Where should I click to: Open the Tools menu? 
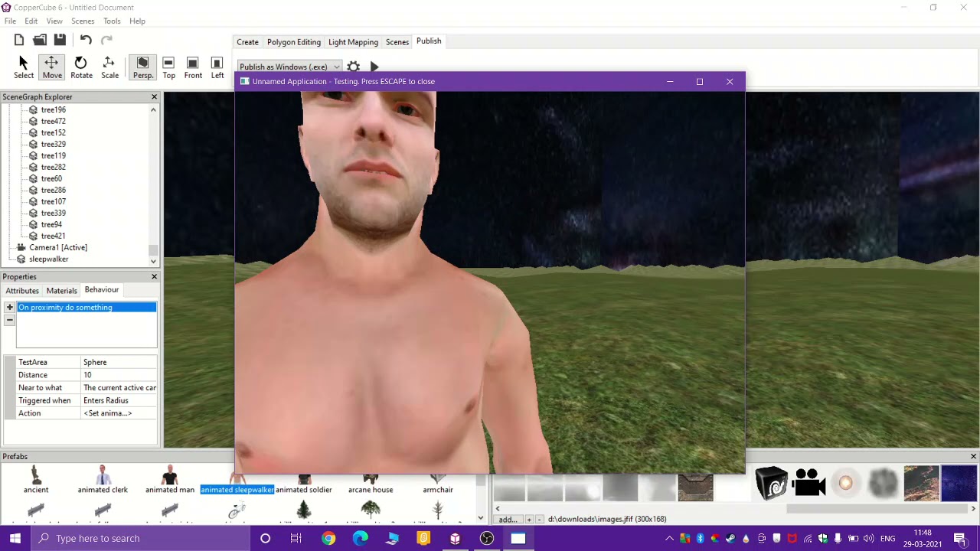[x=112, y=21]
